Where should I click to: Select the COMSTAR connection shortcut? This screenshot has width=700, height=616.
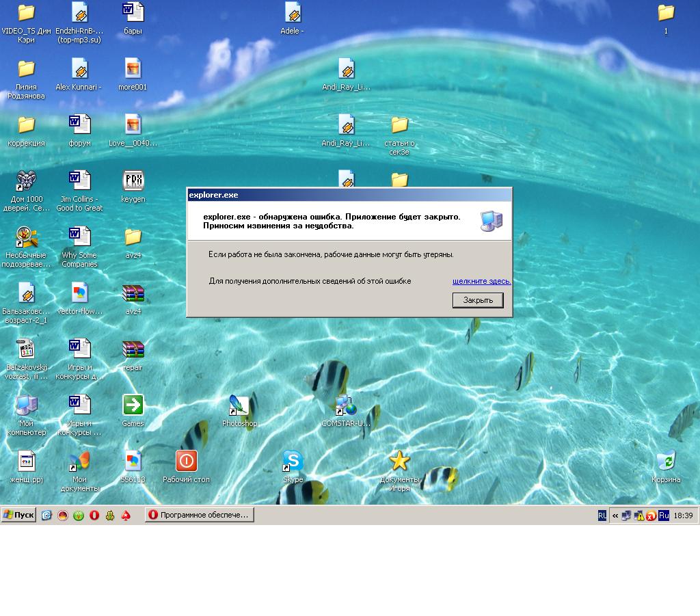pos(346,405)
